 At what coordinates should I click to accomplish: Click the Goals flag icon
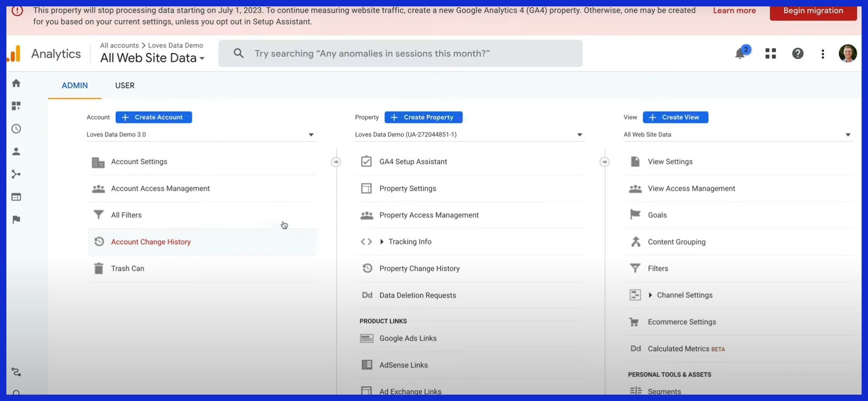pos(635,214)
